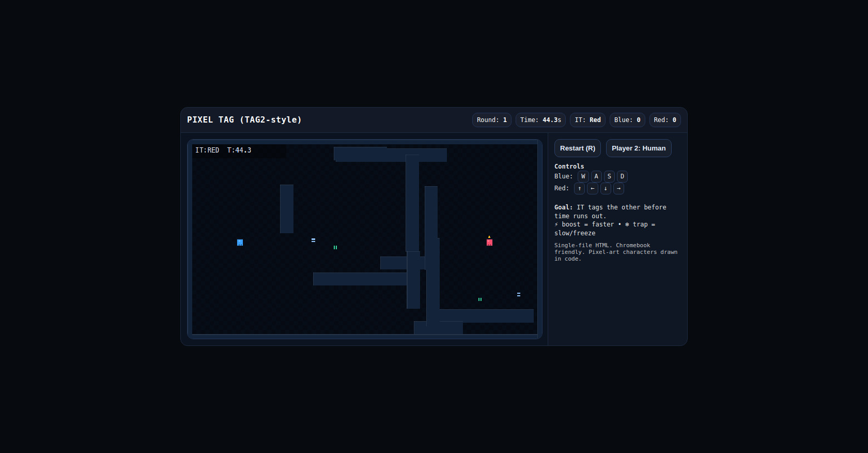Toggle Player 2: Human mode

click(639, 148)
